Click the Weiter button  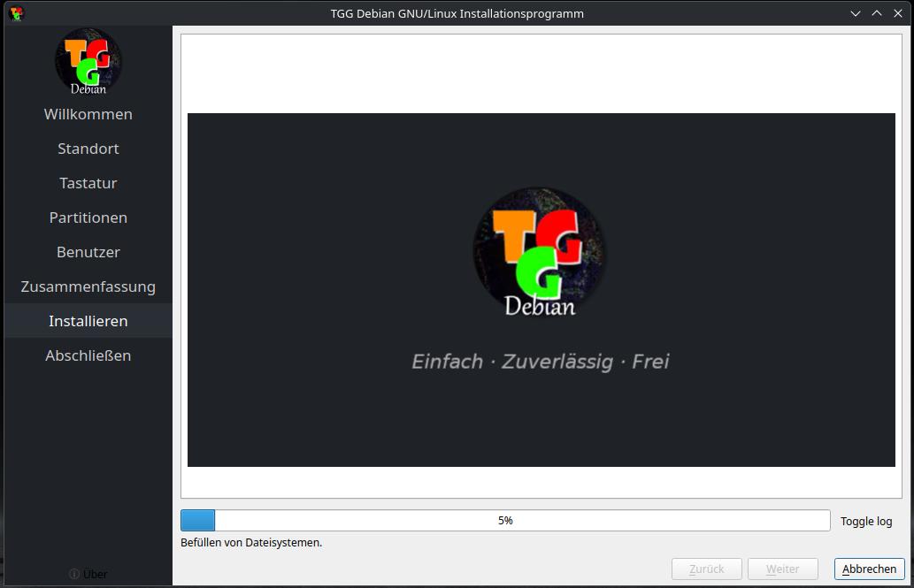click(782, 569)
